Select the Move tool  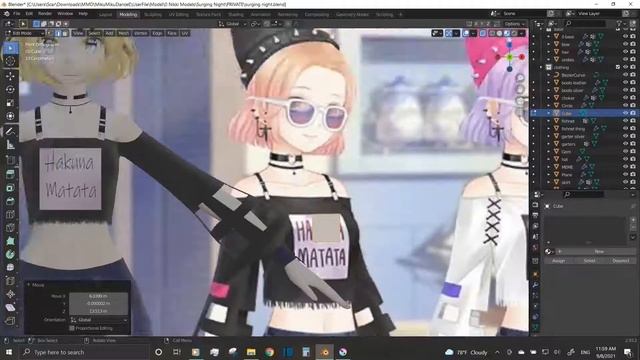click(x=10, y=76)
